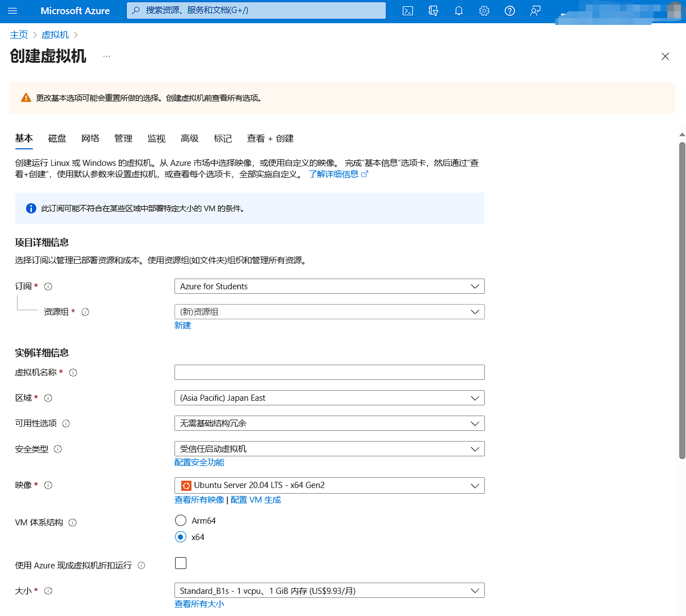Click the 配置 VM 生成 link
The height and width of the screenshot is (616, 686).
click(x=255, y=500)
